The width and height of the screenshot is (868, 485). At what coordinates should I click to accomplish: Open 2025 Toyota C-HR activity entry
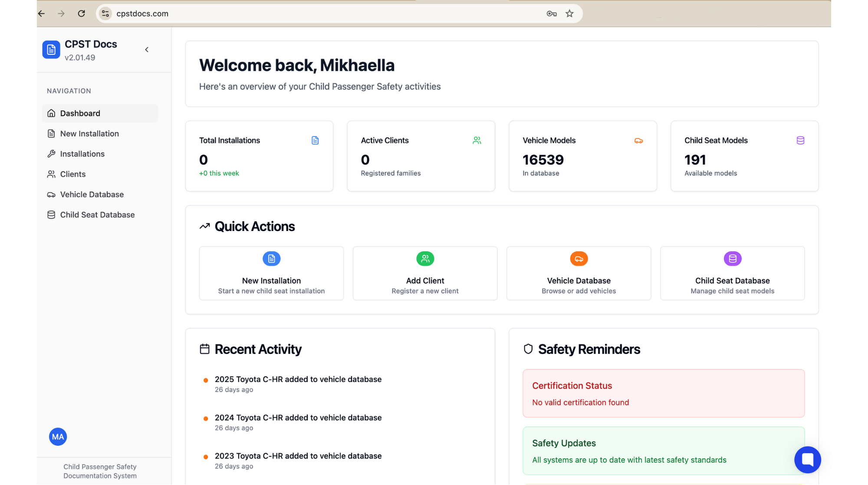(x=298, y=379)
